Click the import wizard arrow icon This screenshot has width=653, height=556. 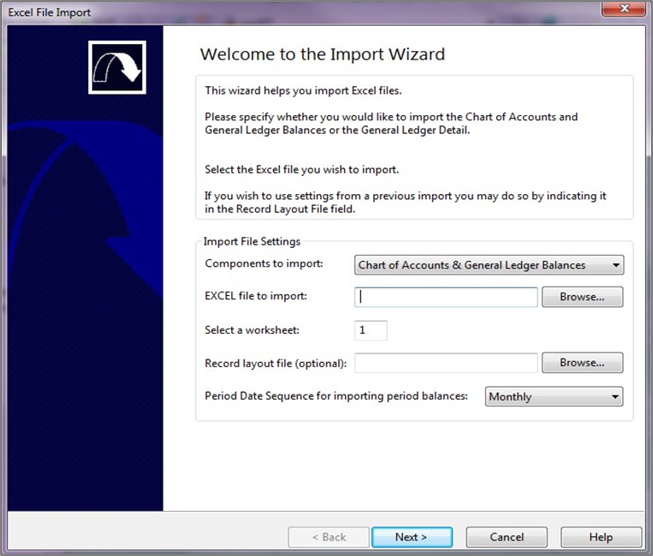pos(117,67)
